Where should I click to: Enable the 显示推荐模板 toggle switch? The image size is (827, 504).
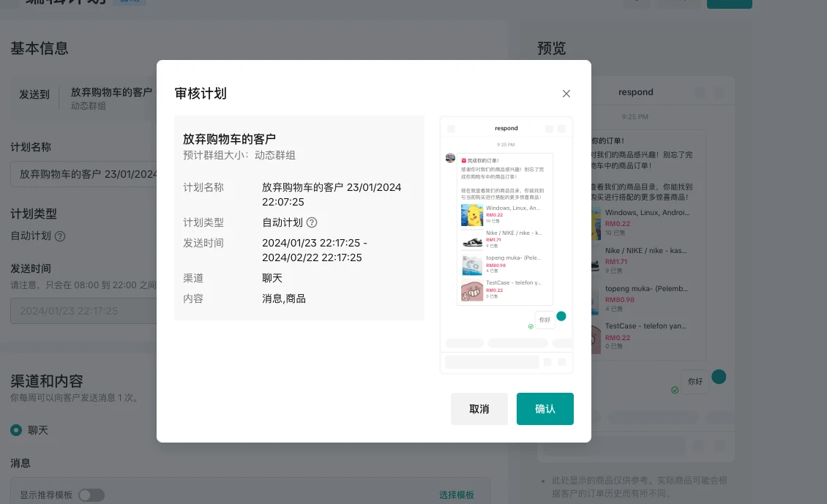[91, 494]
